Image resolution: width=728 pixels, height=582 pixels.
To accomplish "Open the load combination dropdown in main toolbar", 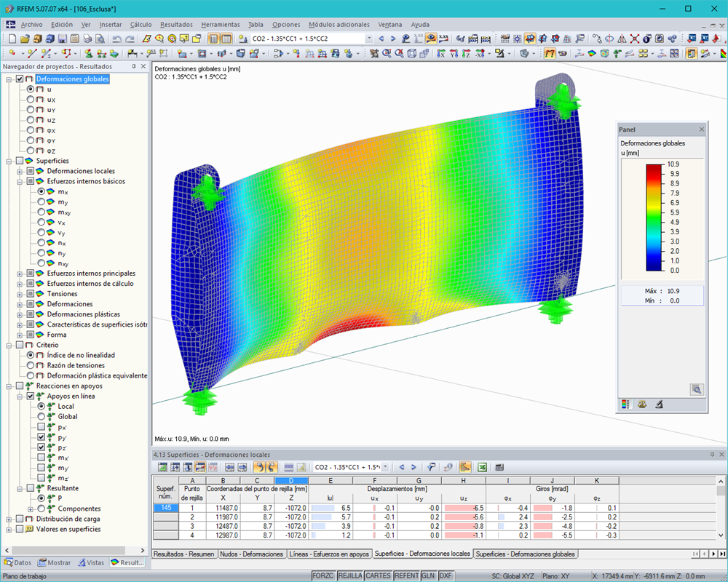I will 368,39.
